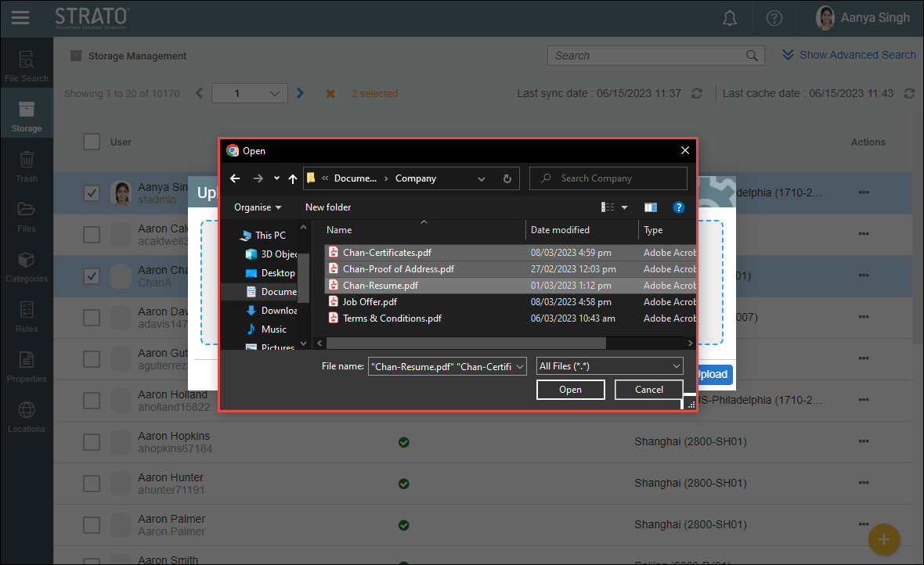The width and height of the screenshot is (924, 565).
Task: Open the Organise dropdown menu
Action: [x=258, y=207]
